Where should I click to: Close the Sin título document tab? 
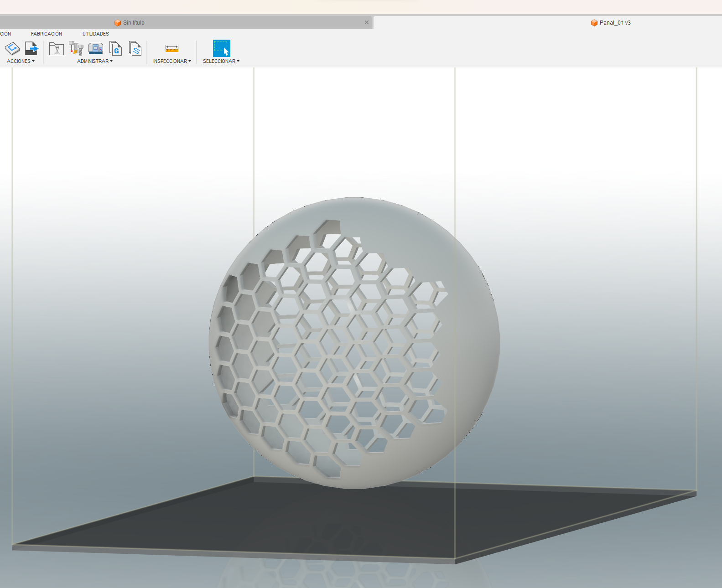point(367,22)
